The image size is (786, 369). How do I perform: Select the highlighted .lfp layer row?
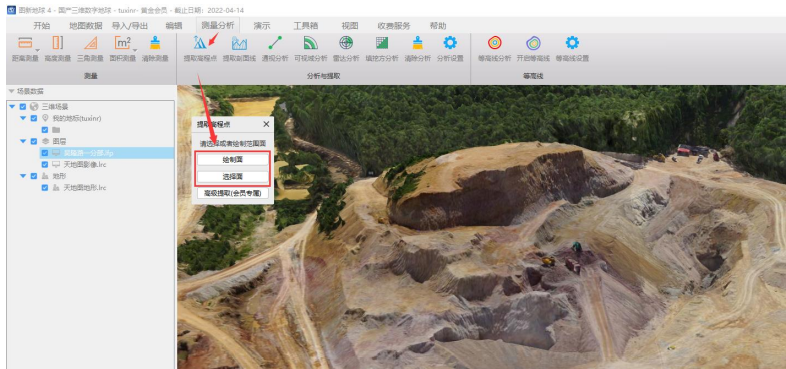107,153
